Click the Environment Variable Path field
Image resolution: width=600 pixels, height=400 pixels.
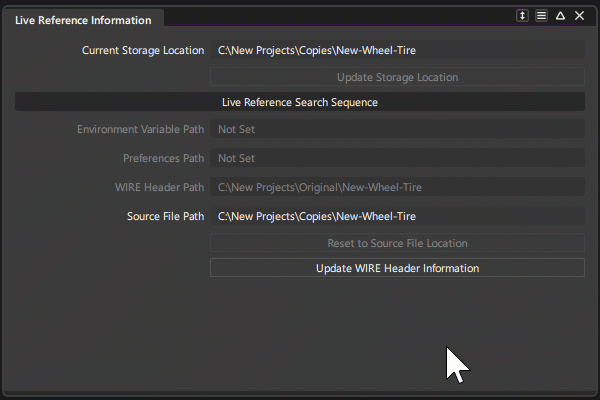tap(397, 129)
